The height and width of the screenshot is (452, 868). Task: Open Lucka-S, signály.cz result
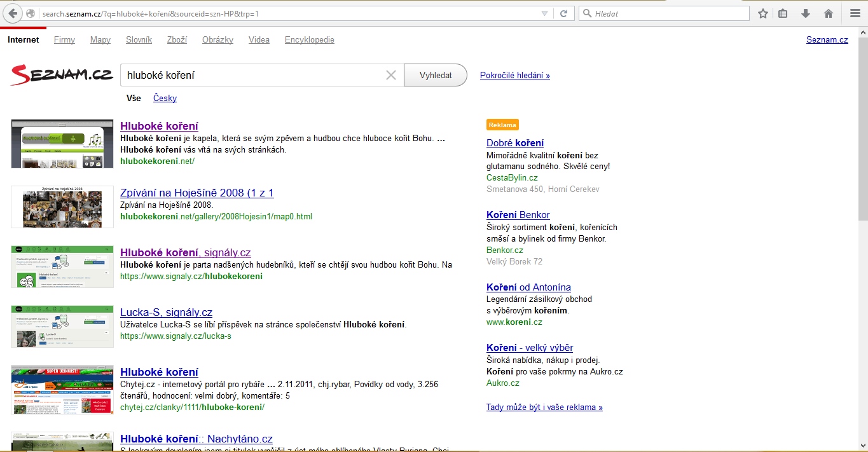166,312
